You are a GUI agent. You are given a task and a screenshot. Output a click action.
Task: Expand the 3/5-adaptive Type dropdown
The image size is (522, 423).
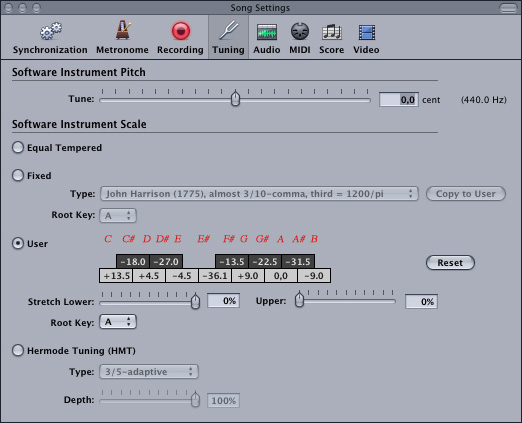tap(149, 372)
